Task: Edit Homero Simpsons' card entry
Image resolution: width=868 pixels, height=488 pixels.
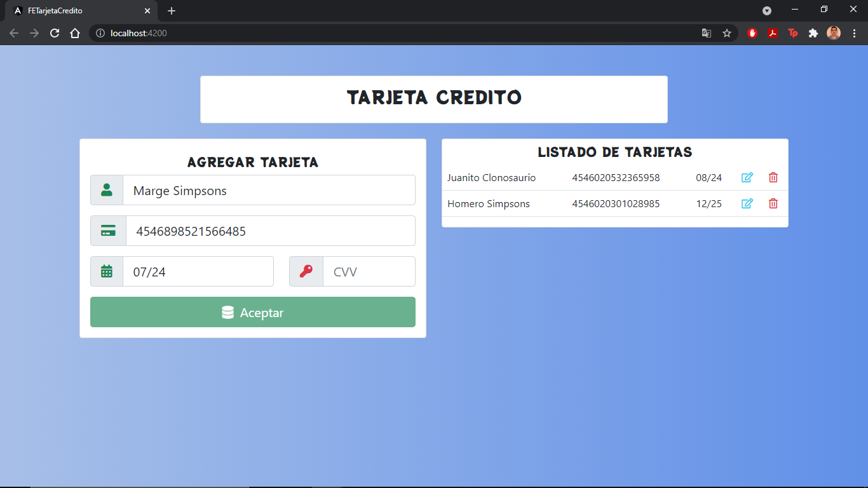Action: pos(747,203)
